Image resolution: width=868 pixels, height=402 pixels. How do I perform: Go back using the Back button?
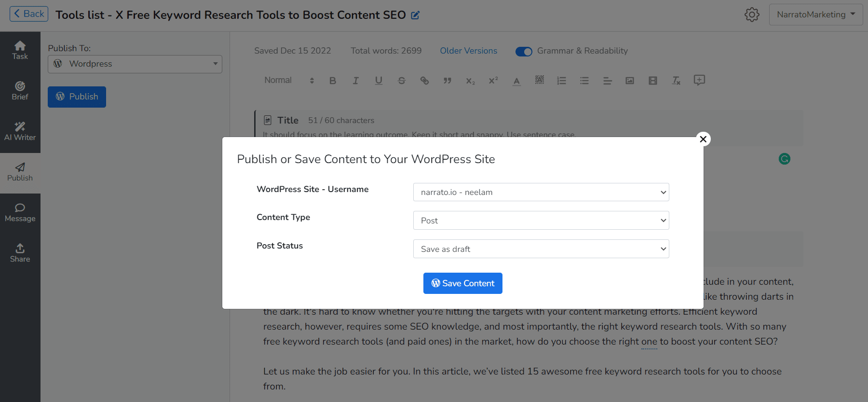point(29,14)
